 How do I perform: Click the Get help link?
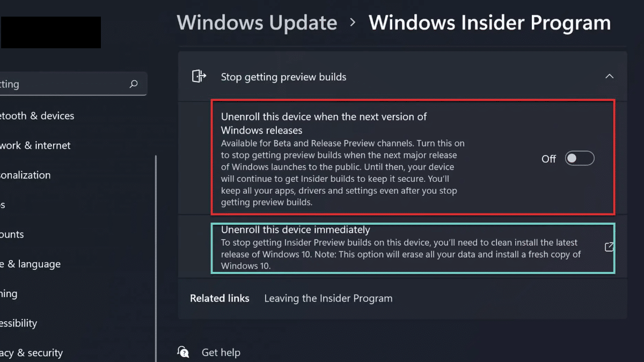tap(221, 352)
